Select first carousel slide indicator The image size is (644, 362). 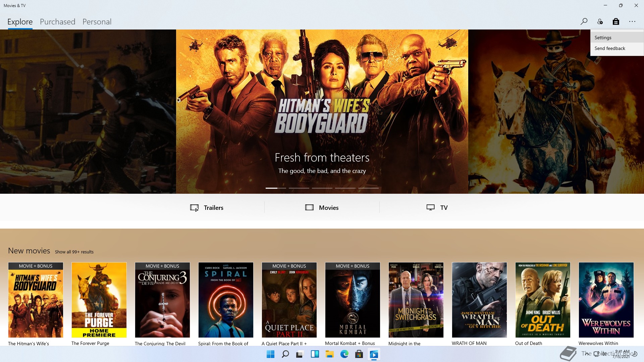click(276, 188)
